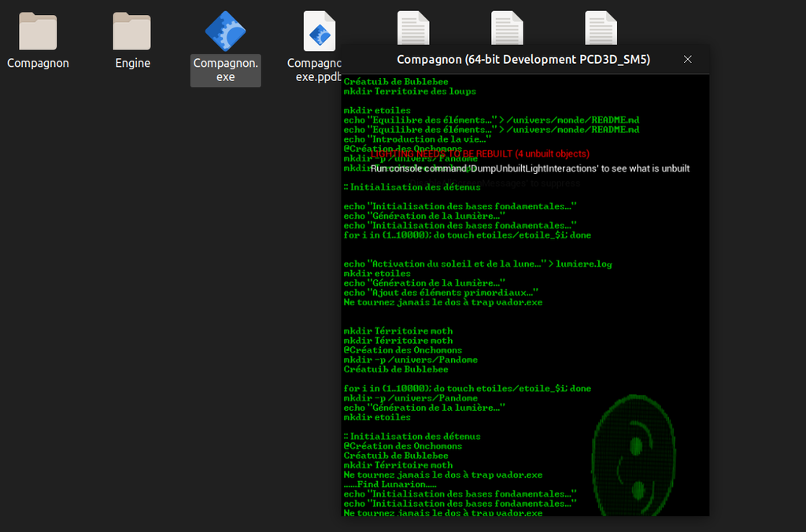Click the green smiley face in the game window
The image size is (806, 532).
pos(634,456)
